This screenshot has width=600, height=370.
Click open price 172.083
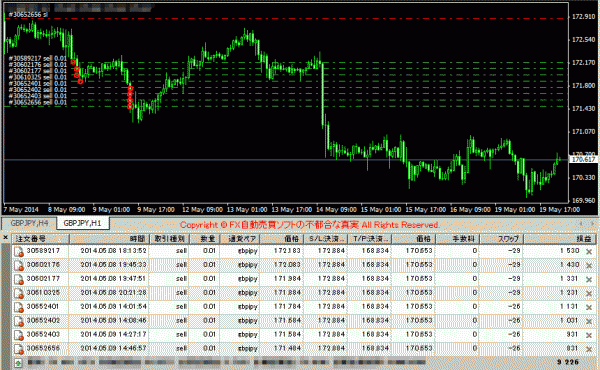[x=287, y=264]
